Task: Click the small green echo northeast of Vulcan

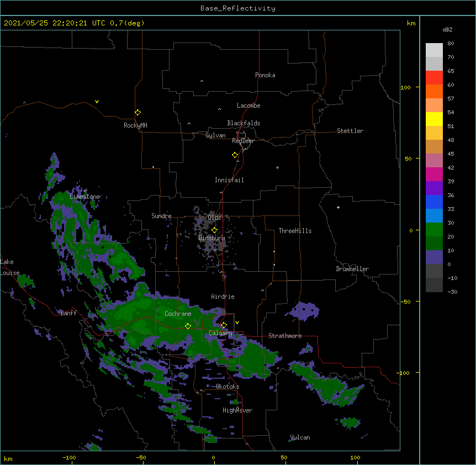Action: point(350,422)
